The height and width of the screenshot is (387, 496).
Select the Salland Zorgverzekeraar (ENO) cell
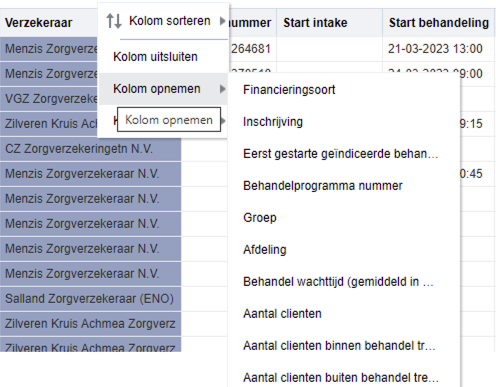[90, 299]
